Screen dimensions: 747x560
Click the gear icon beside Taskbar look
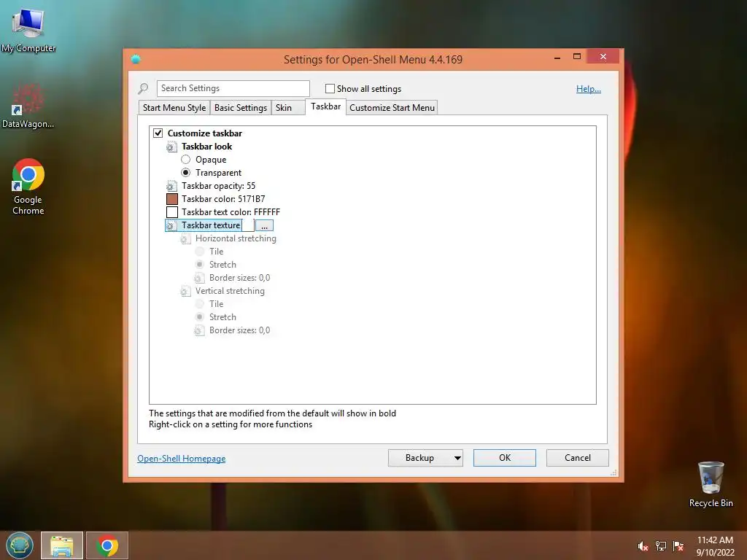pyautogui.click(x=171, y=147)
